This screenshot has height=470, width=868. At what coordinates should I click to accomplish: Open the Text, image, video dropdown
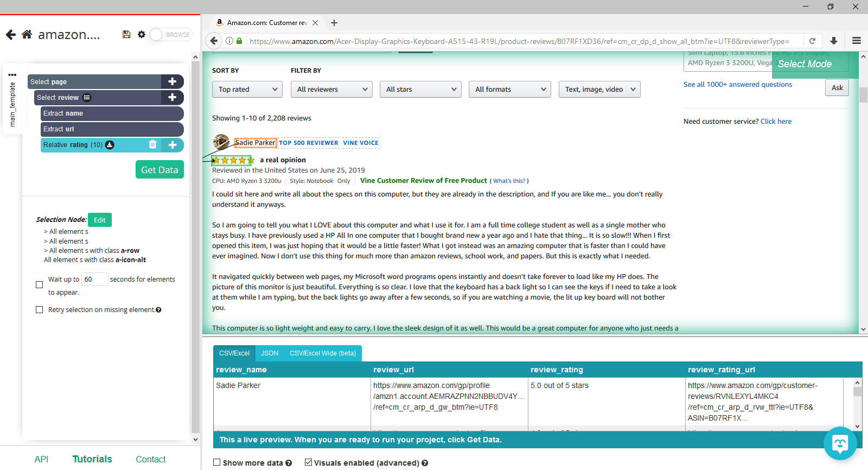(x=599, y=90)
